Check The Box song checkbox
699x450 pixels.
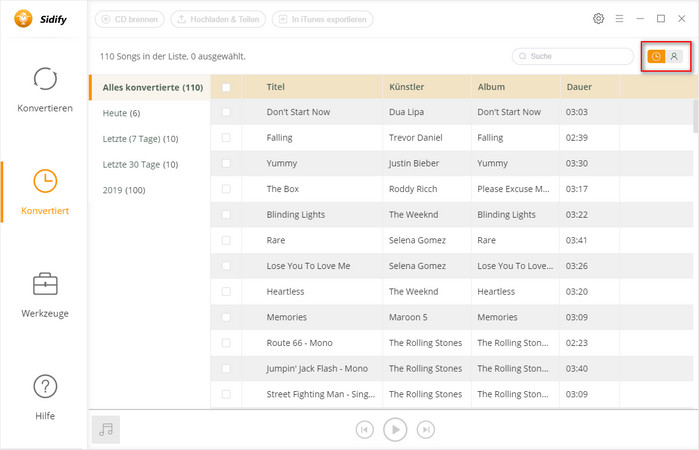[x=226, y=189]
